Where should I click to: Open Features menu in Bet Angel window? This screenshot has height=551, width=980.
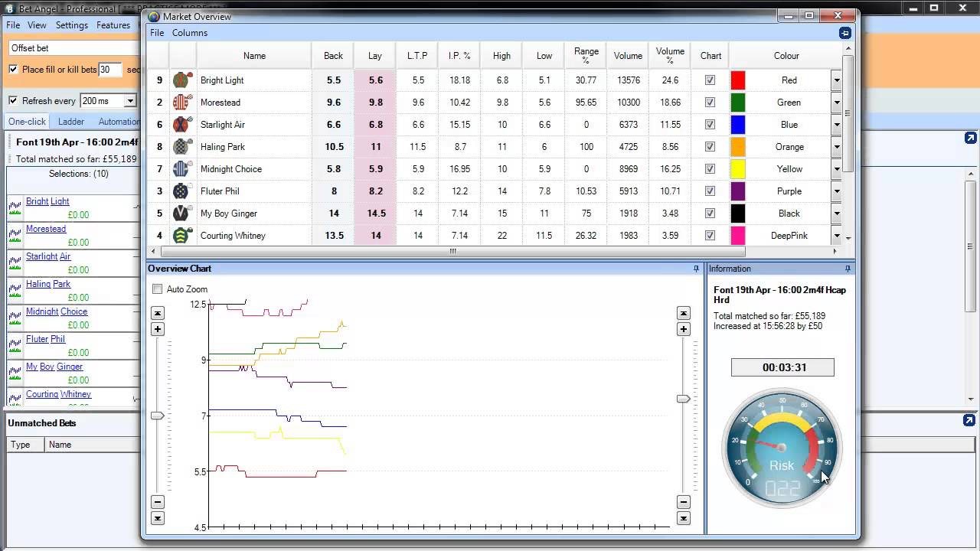pos(113,25)
